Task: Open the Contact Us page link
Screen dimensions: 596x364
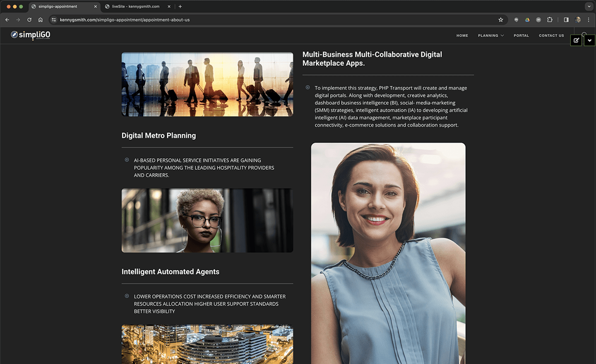Action: pyautogui.click(x=551, y=36)
